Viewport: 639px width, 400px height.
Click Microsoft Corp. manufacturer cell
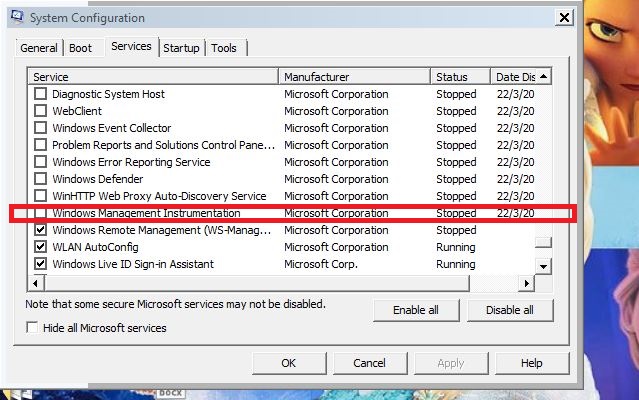tap(321, 264)
